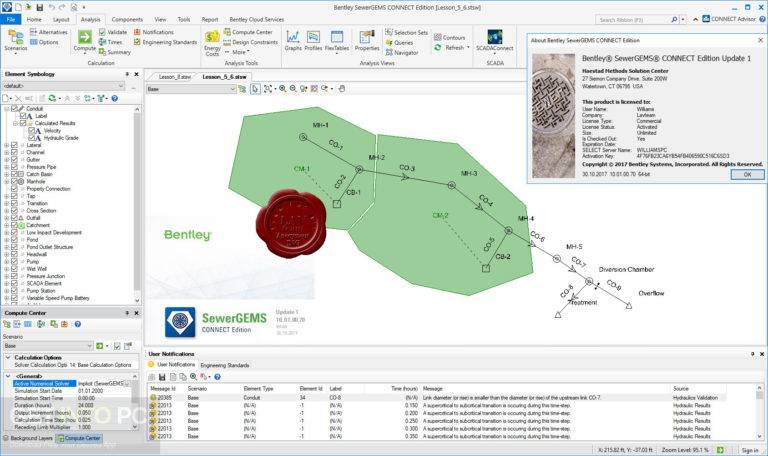Open the Properties panel icon
Viewport: 768px width, 456px height.
pyautogui.click(x=367, y=39)
